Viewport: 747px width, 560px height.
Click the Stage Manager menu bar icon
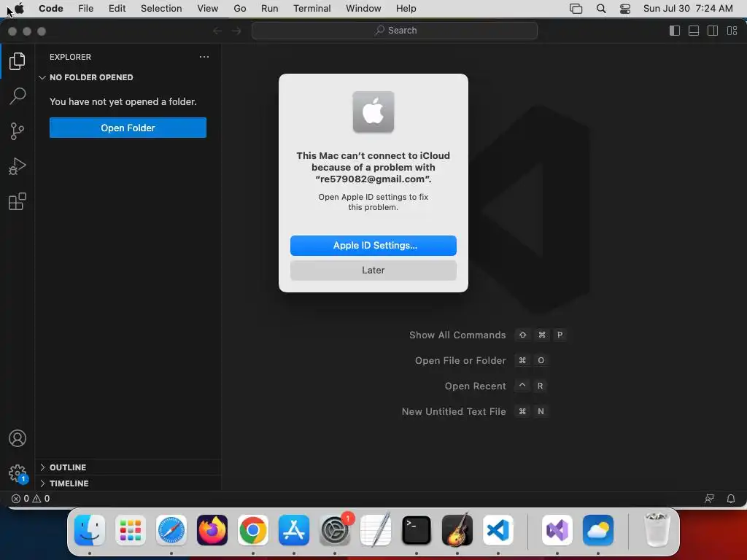[576, 9]
